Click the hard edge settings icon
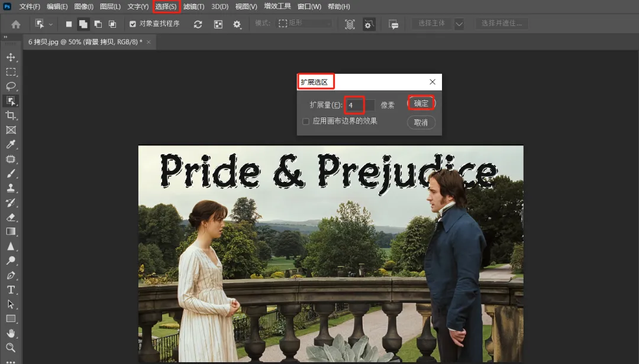This screenshot has height=364, width=639. [x=369, y=24]
